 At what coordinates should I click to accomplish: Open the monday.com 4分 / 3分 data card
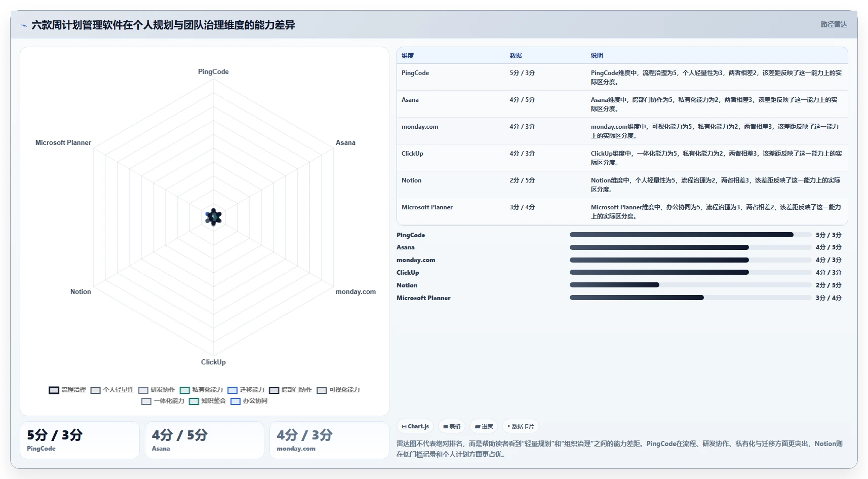[x=329, y=440]
